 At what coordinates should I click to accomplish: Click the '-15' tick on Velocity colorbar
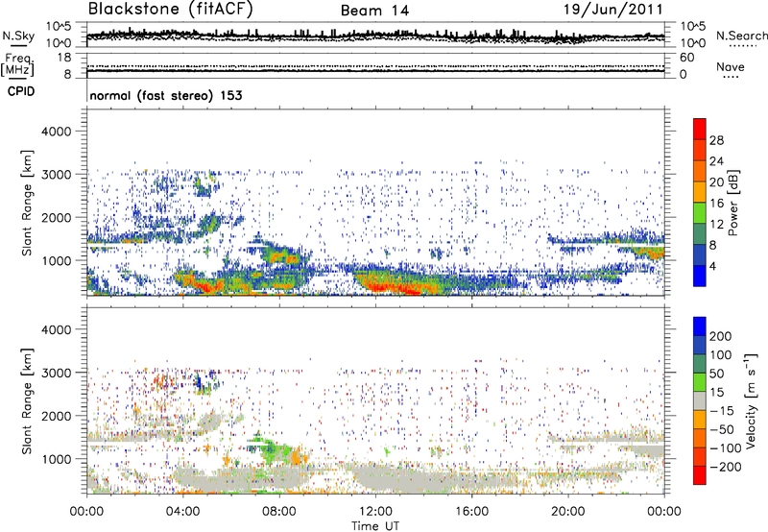(x=721, y=410)
